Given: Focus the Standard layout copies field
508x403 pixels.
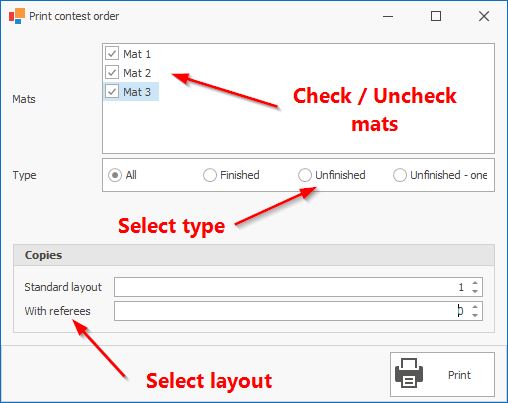Looking at the screenshot, I should click(292, 287).
